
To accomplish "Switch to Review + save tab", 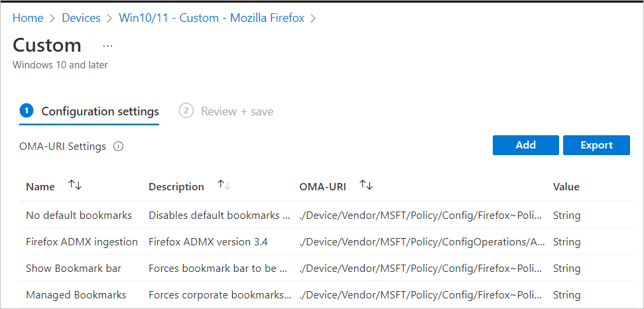I will pyautogui.click(x=237, y=111).
